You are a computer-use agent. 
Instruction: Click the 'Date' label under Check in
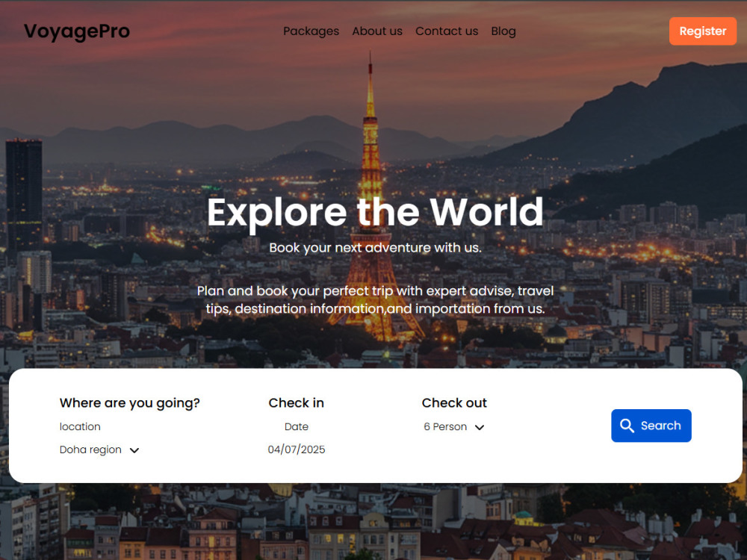pyautogui.click(x=297, y=426)
